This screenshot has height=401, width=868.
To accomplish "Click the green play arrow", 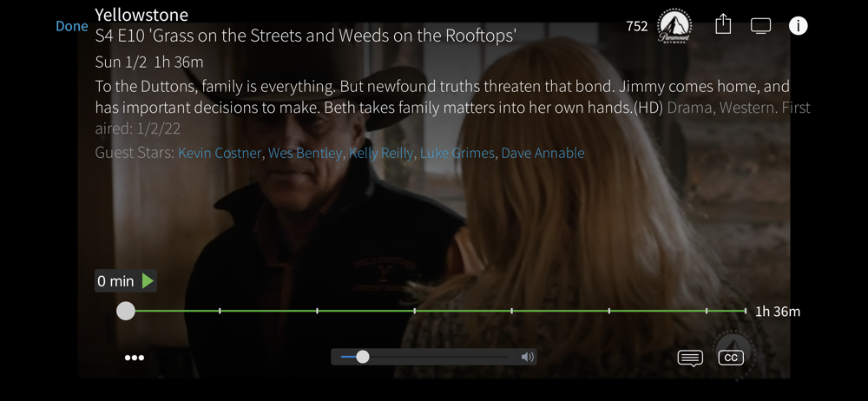I will (x=148, y=281).
